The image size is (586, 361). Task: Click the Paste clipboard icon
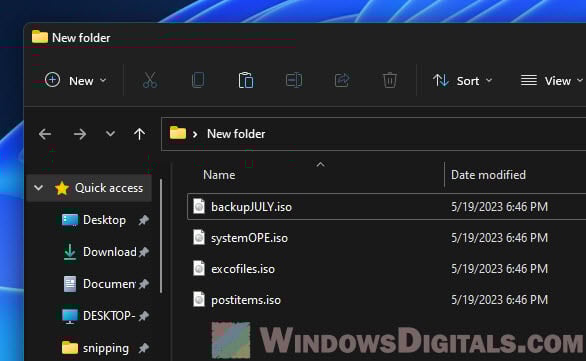[246, 80]
